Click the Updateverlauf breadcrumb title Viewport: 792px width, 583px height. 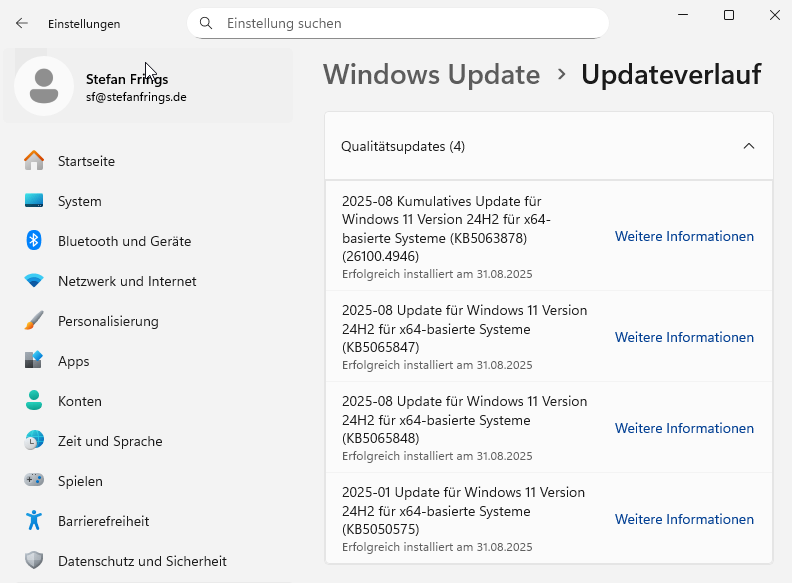(671, 74)
